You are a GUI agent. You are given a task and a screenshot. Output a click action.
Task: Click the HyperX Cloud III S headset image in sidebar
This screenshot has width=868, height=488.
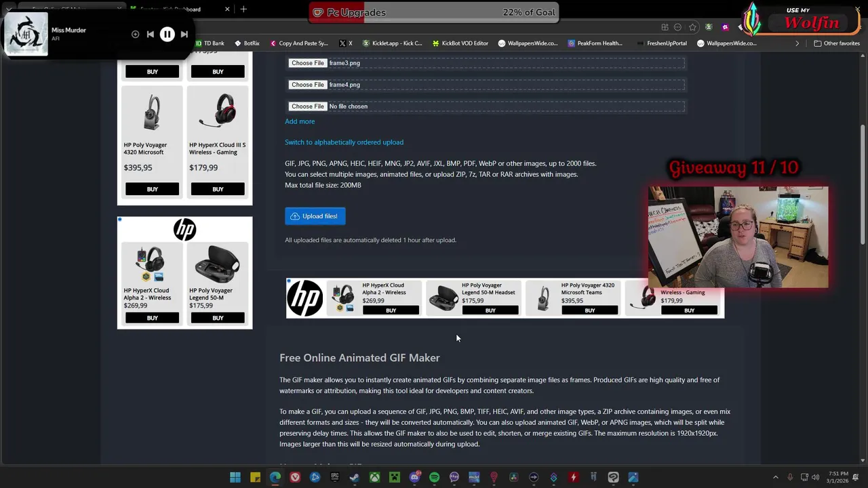(x=218, y=112)
